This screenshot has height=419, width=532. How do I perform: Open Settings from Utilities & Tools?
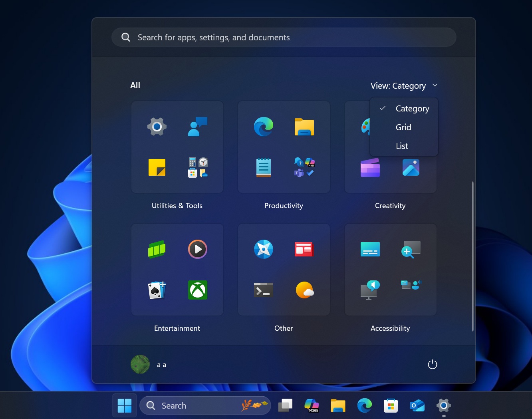[157, 127]
